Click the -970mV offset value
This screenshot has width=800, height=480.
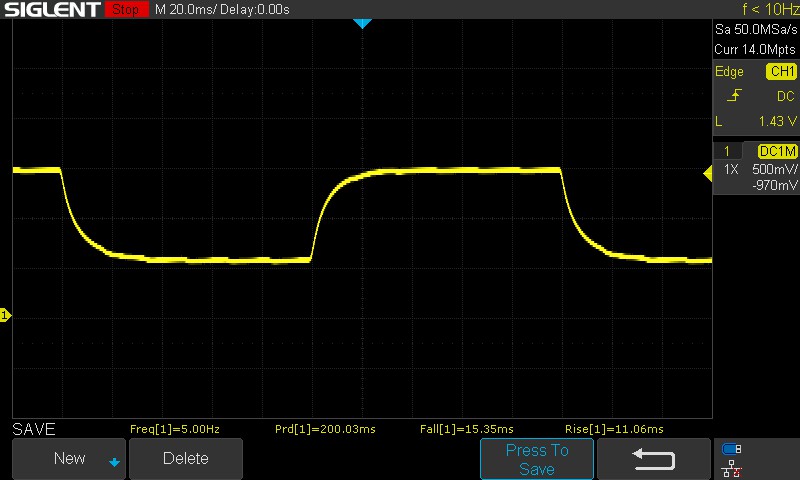click(x=774, y=185)
